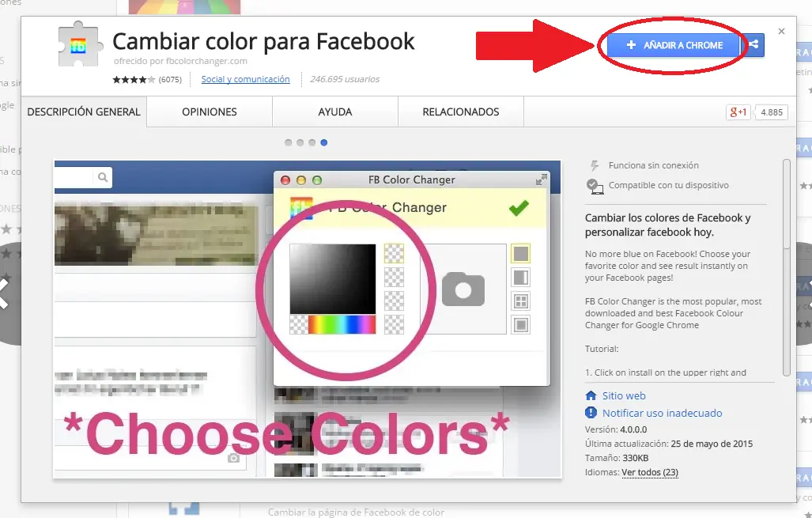Viewport: 812px width, 518px height.
Task: Click the small camera icon in Facebook post box
Action: tap(233, 458)
